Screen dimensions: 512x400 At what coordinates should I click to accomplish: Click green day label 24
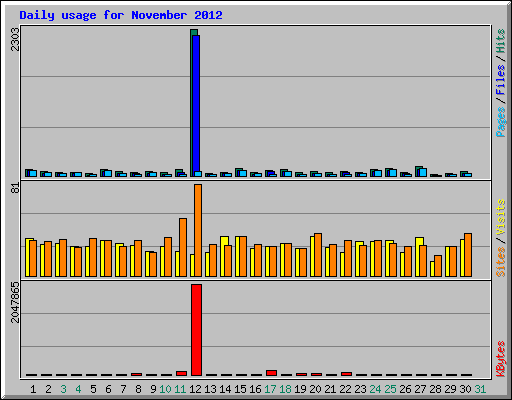375,389
